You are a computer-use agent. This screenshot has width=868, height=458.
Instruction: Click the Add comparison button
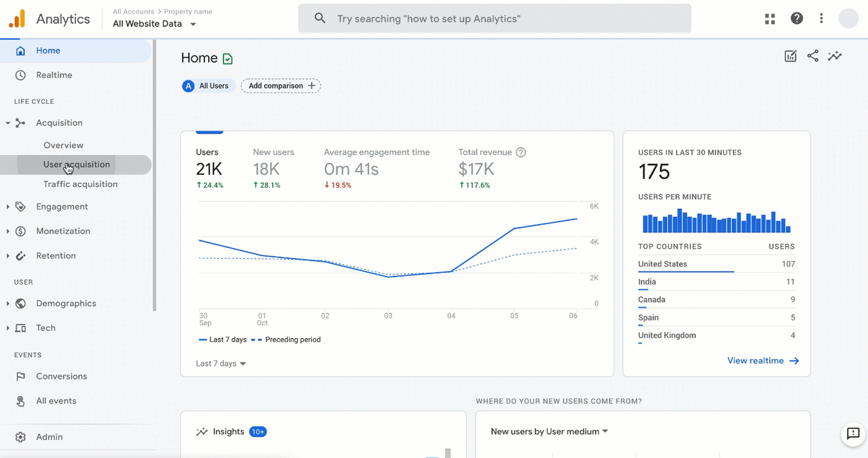click(x=281, y=86)
